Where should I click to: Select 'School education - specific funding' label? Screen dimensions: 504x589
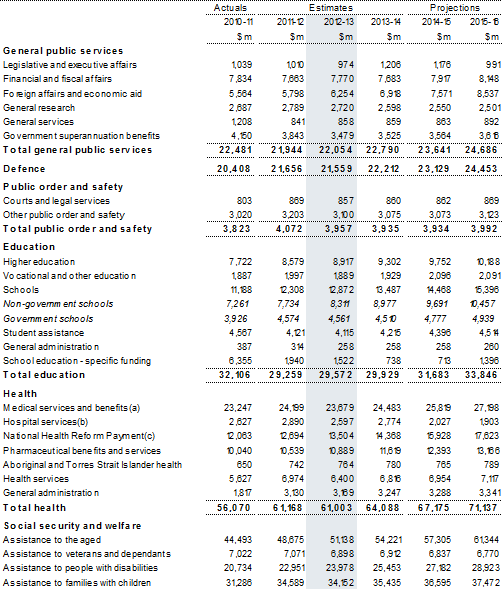pos(77,361)
